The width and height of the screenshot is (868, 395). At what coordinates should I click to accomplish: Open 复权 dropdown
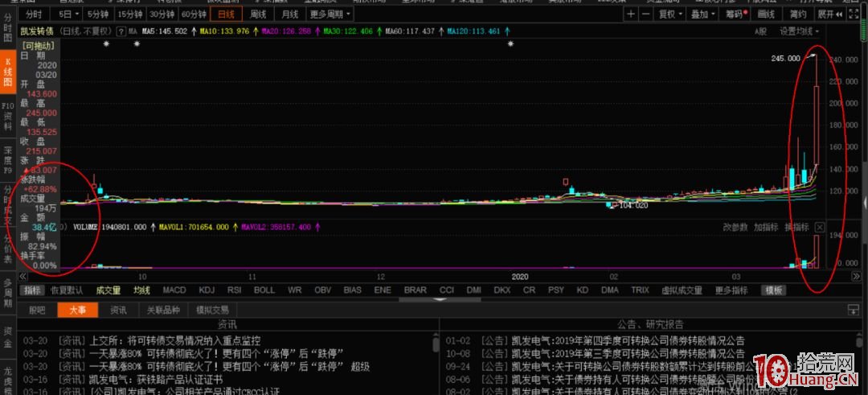coord(670,14)
